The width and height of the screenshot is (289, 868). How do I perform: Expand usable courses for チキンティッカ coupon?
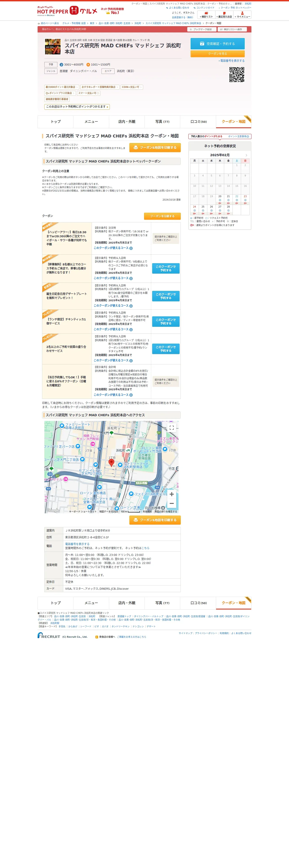click(113, 329)
